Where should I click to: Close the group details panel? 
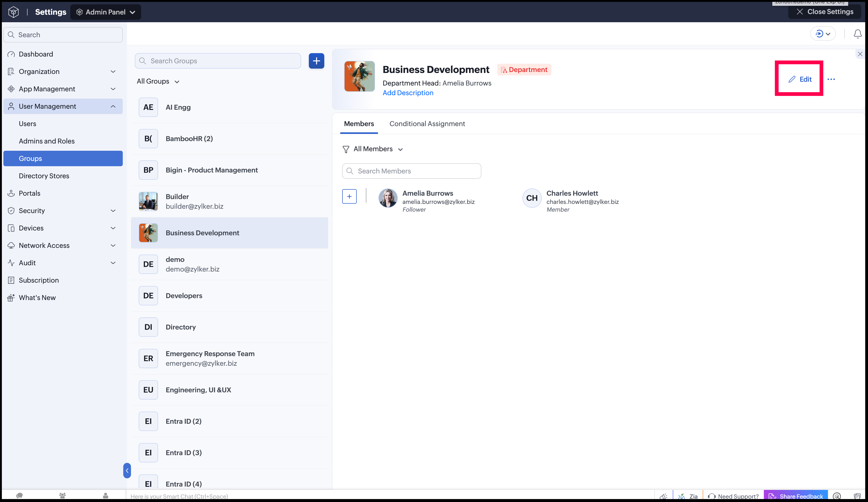[x=860, y=54]
